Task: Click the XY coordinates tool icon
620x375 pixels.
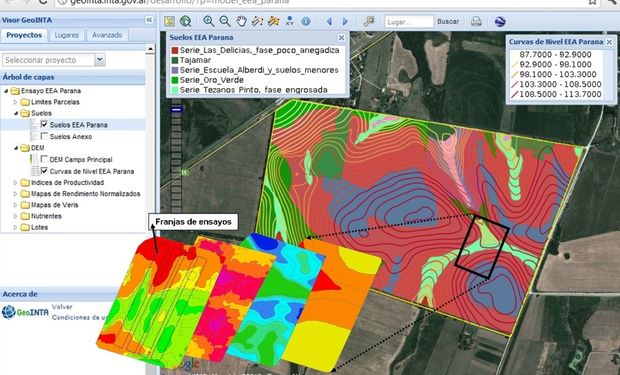Action: [x=290, y=21]
